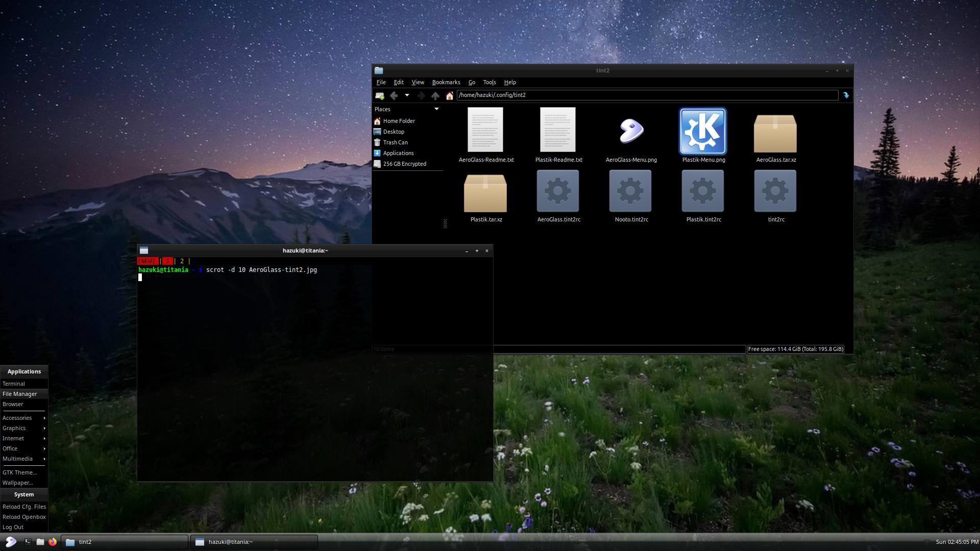The width and height of the screenshot is (980, 551).
Task: Switch to hazuki@titania terminal taskbar button
Action: tap(254, 542)
